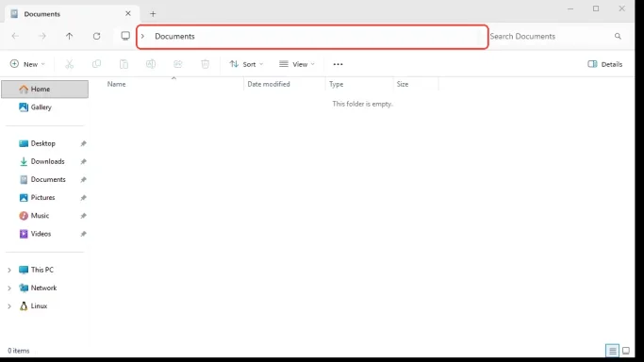Click the Delete trash icon
The height and width of the screenshot is (362, 644).
(205, 64)
